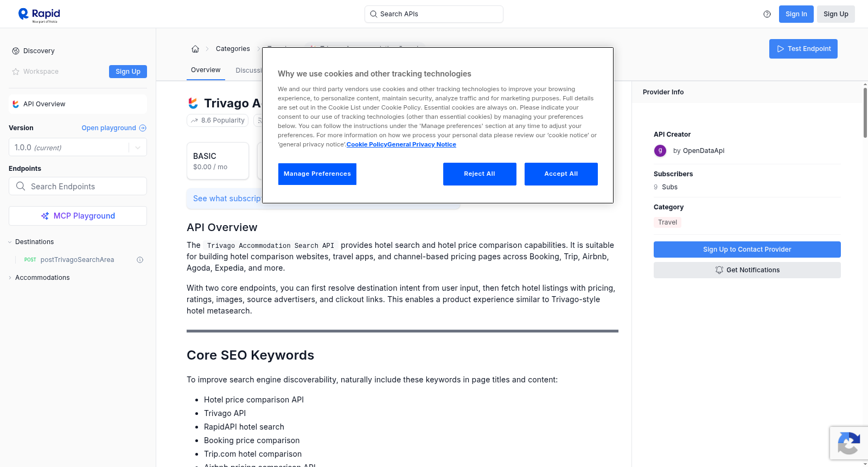Click the Travel category tag
868x467 pixels.
pyautogui.click(x=667, y=222)
